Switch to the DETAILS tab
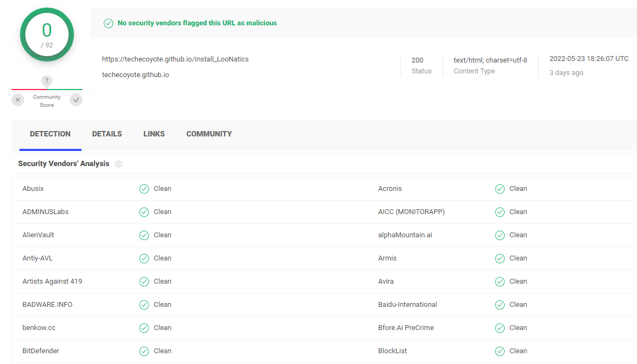Viewport: 637px width, 364px height. pyautogui.click(x=107, y=134)
